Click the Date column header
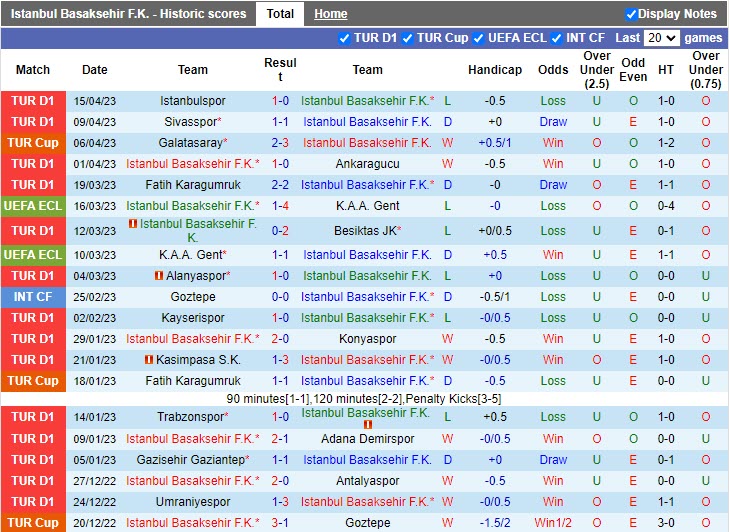Viewport: 729px width, 532px height. (94, 70)
